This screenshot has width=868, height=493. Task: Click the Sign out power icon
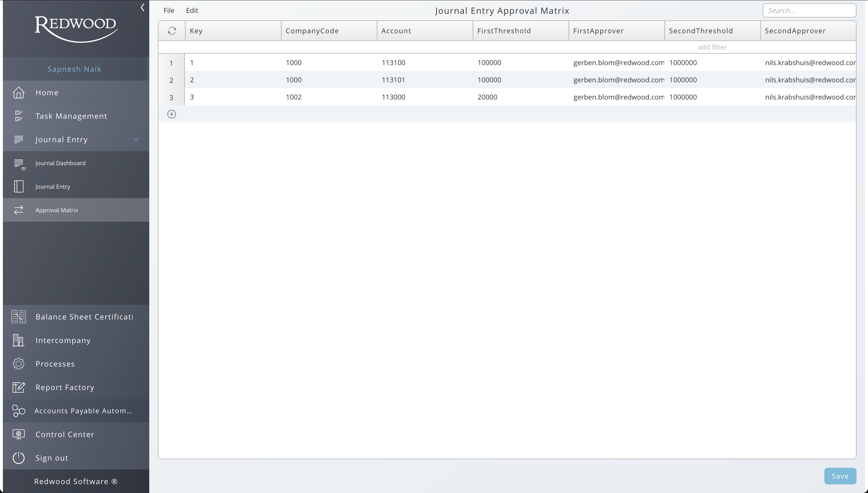coord(19,458)
